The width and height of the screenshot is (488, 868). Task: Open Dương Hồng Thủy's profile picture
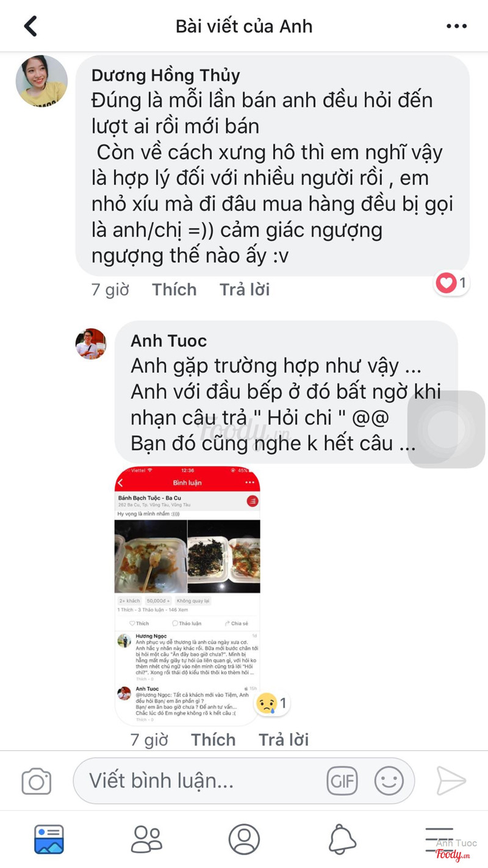pos(41,81)
